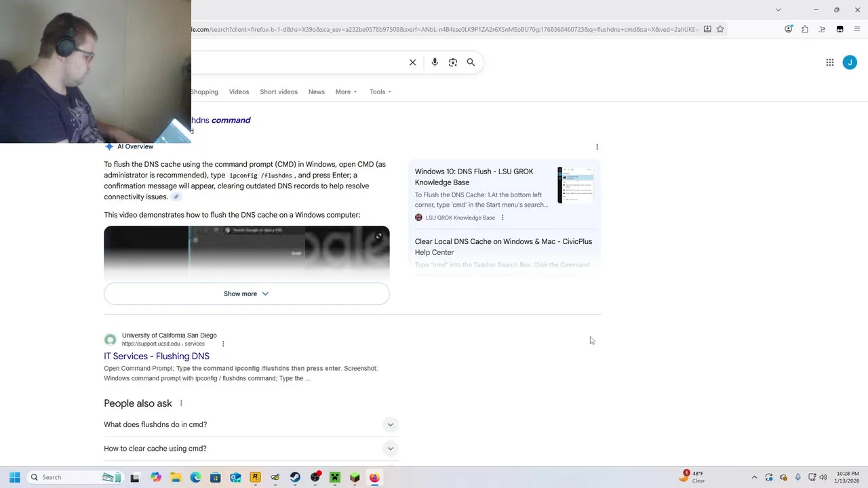Open the Firefox extensions puzzle icon

coord(805,29)
